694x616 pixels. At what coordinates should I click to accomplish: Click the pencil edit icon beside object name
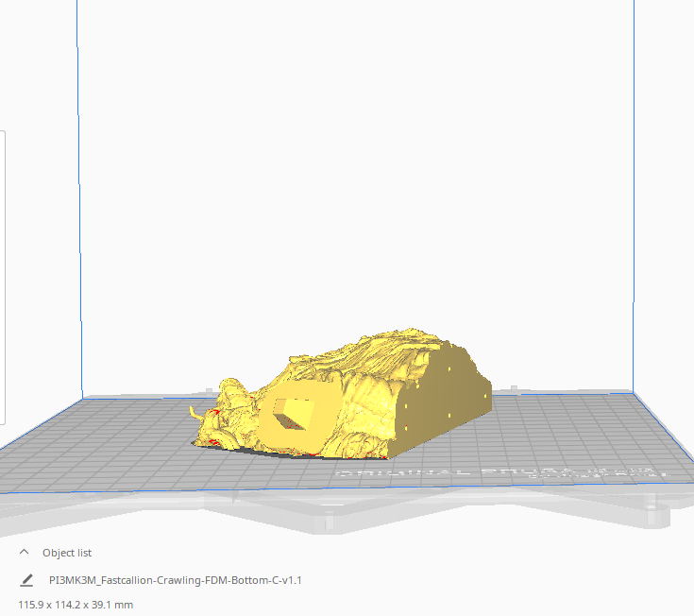(x=26, y=580)
